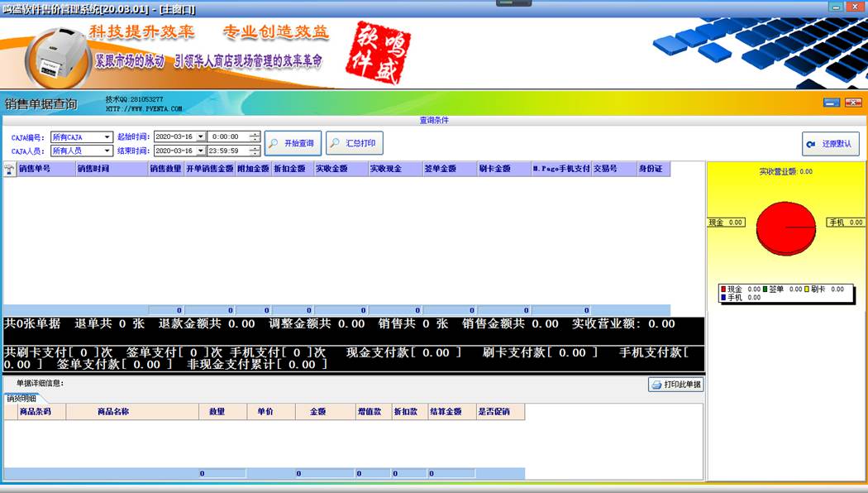Click the red 现金 legend swatch
Image resolution: width=868 pixels, height=493 pixels.
pos(723,290)
